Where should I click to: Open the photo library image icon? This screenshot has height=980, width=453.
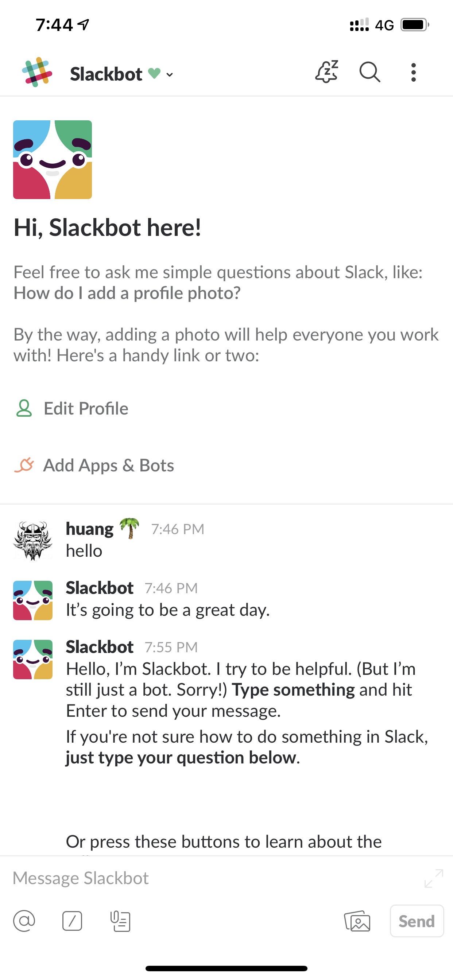[x=357, y=921]
